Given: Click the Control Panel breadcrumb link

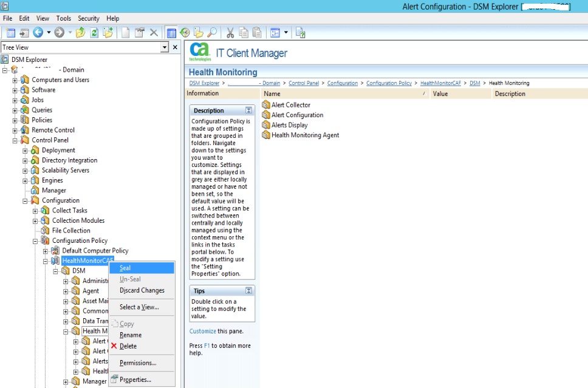Looking at the screenshot, I should (304, 83).
